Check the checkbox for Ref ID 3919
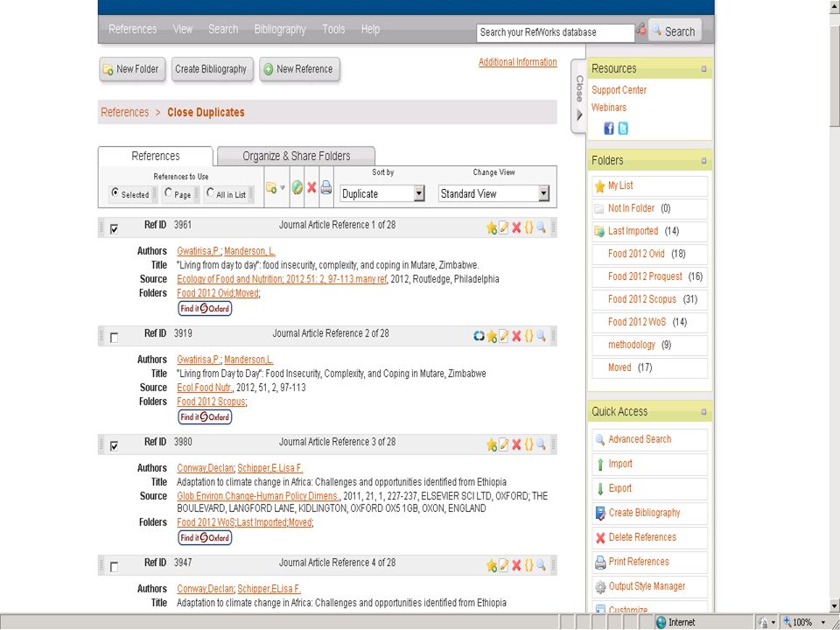This screenshot has width=840, height=630. pos(114,338)
